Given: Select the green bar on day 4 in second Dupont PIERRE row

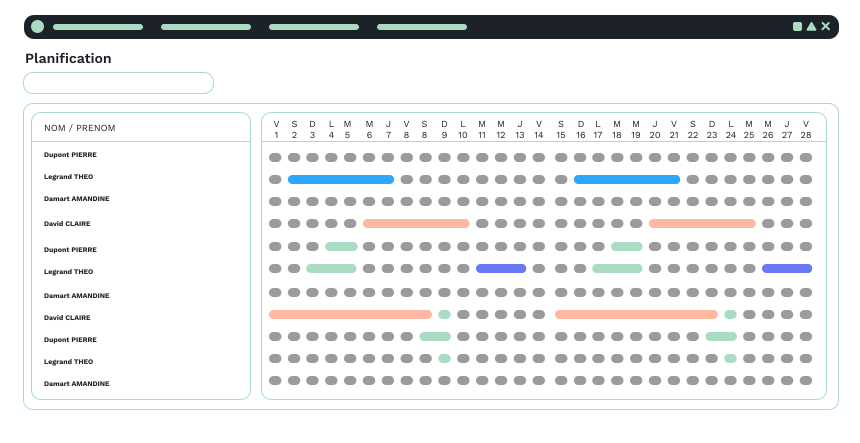Looking at the screenshot, I should [341, 247].
